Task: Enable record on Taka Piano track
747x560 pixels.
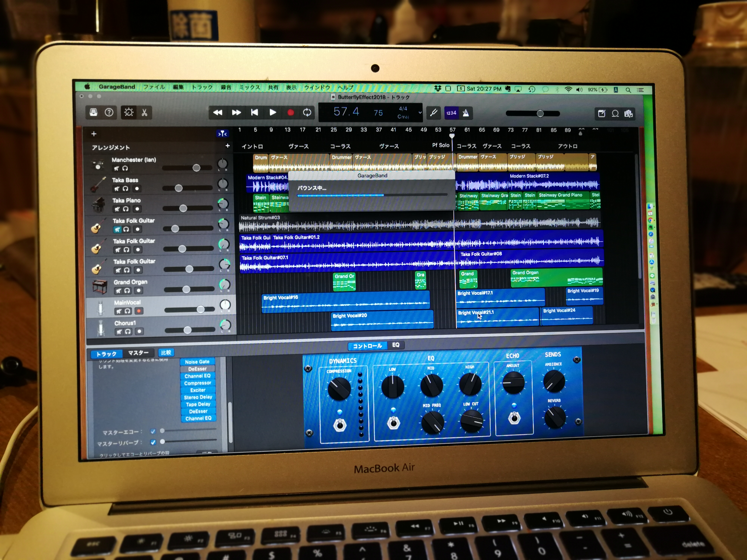Action: 137,209
